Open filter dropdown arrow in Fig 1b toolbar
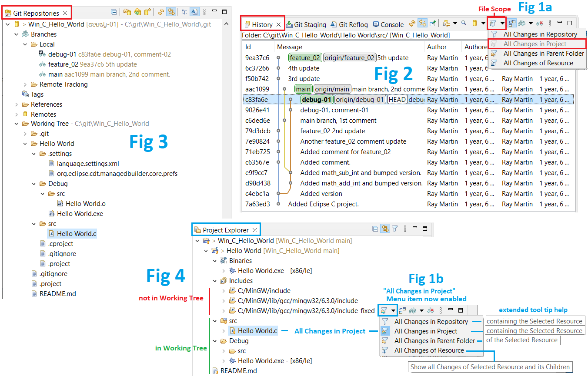Viewport: 588px width, 377px height. coord(393,310)
